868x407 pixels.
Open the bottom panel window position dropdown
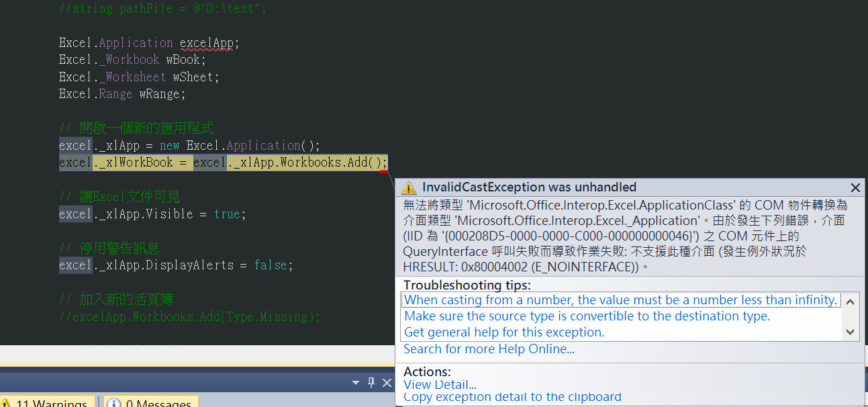tap(356, 383)
